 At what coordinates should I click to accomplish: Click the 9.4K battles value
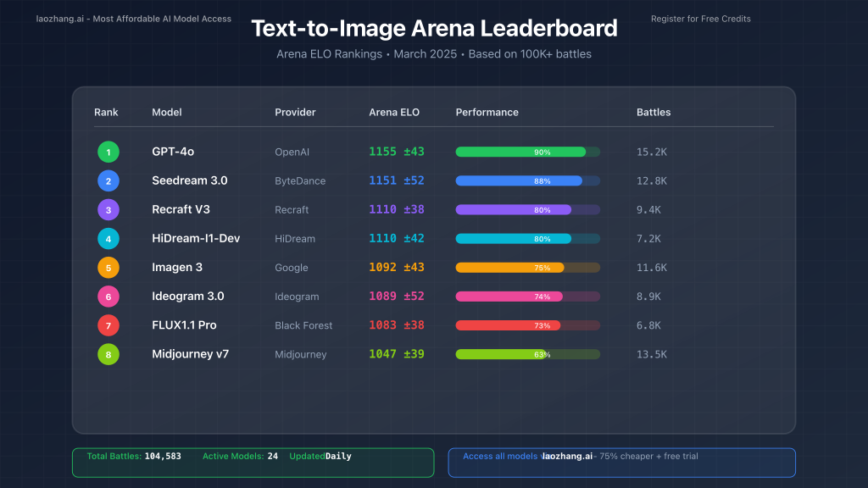tap(648, 210)
